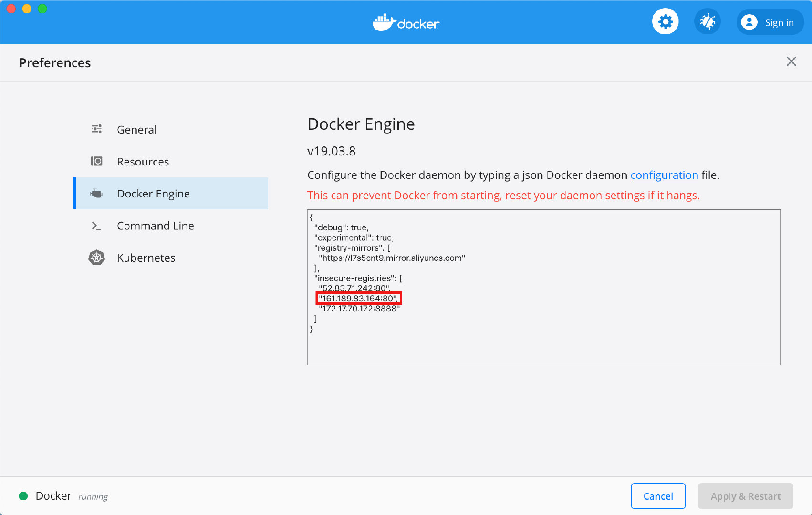The image size is (812, 515).
Task: Click the "debug": true line
Action: (341, 227)
